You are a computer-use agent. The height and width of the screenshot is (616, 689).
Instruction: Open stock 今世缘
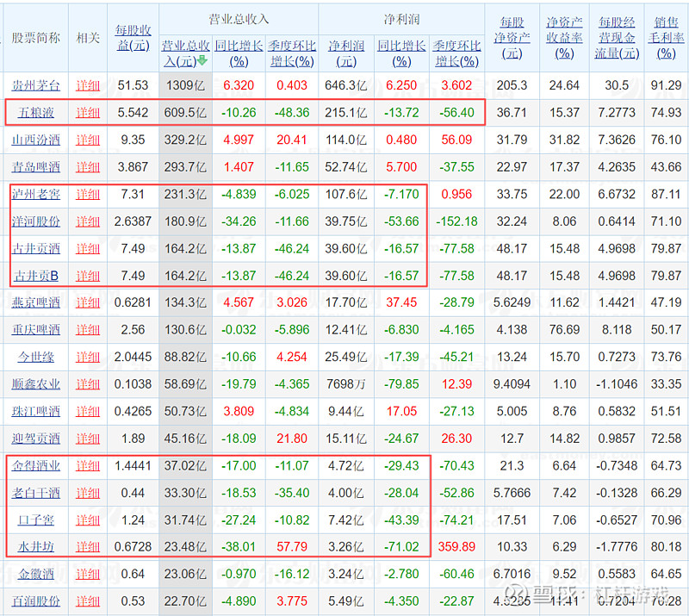coord(35,357)
